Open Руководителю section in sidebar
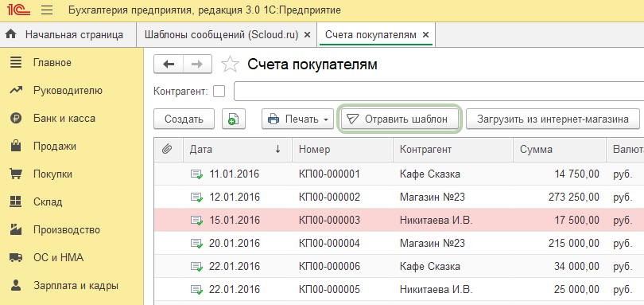This screenshot has width=644, height=305. click(x=68, y=91)
